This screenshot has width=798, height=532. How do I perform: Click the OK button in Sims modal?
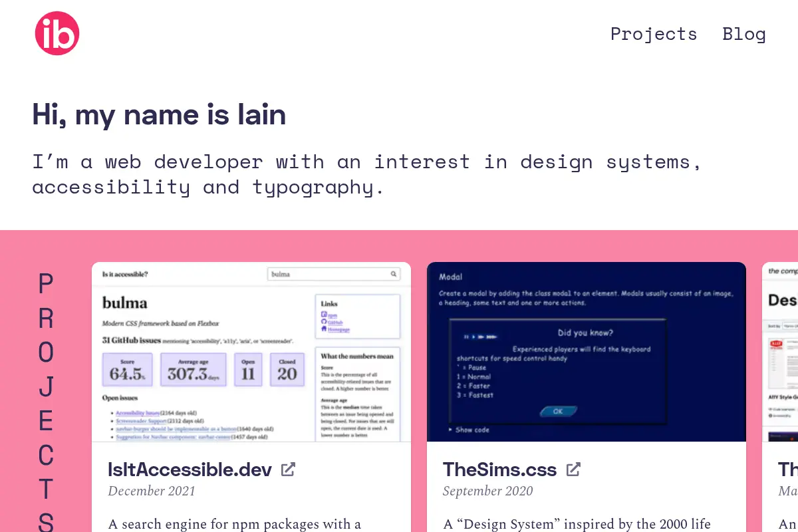tap(557, 412)
